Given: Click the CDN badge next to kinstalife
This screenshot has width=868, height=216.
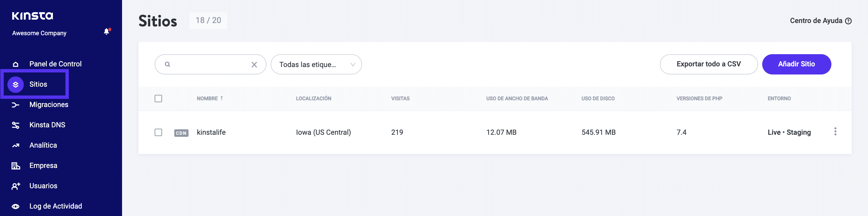Looking at the screenshot, I should pos(181,133).
